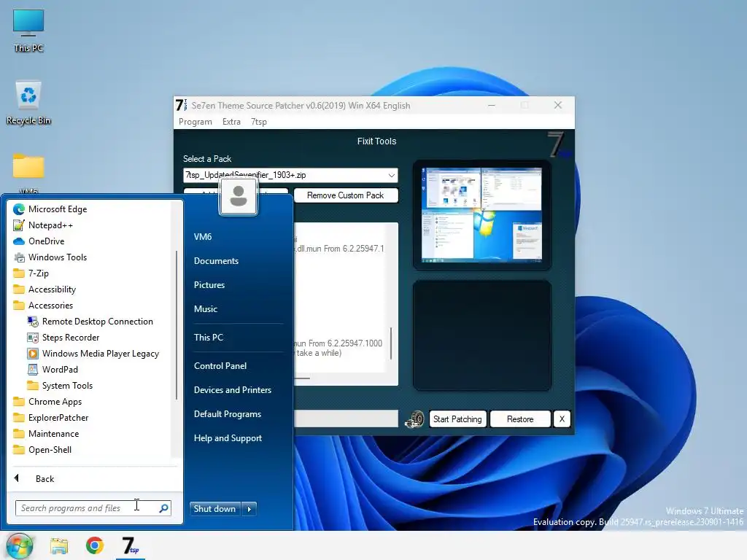747x560 pixels.
Task: Open the VM6 user folder link
Action: [203, 237]
